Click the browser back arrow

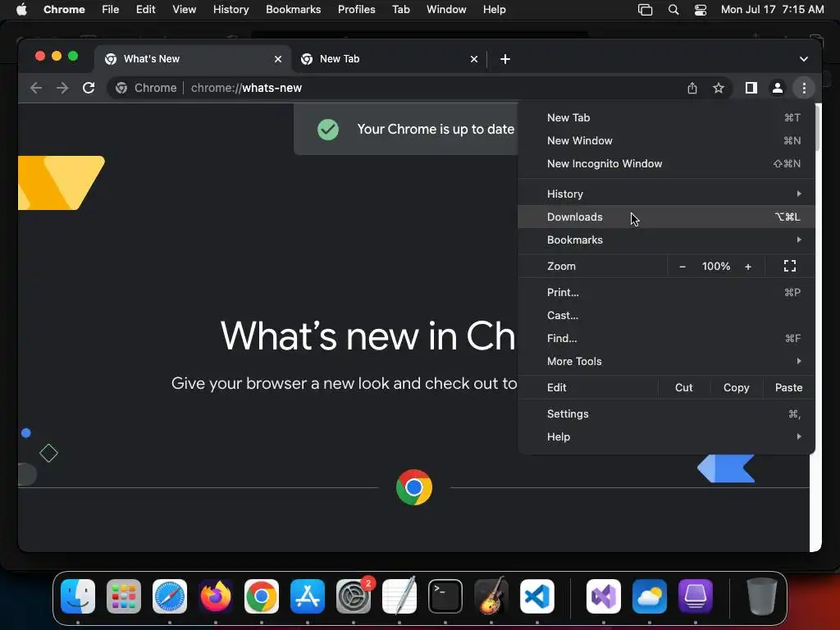click(x=36, y=88)
